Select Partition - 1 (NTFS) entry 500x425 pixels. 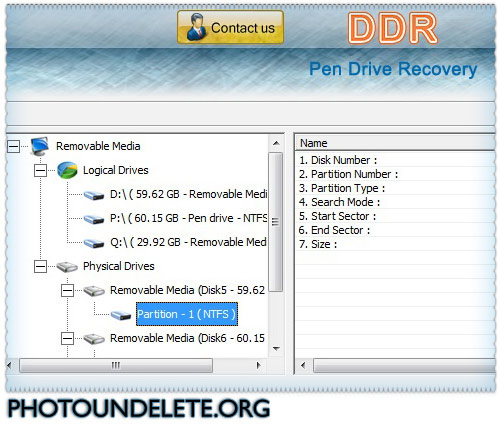[x=187, y=314]
